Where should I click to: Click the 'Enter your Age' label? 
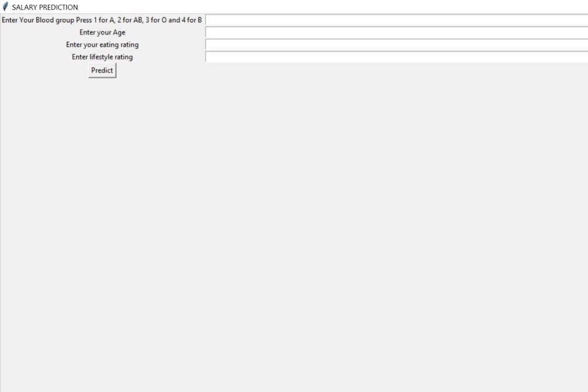point(102,32)
